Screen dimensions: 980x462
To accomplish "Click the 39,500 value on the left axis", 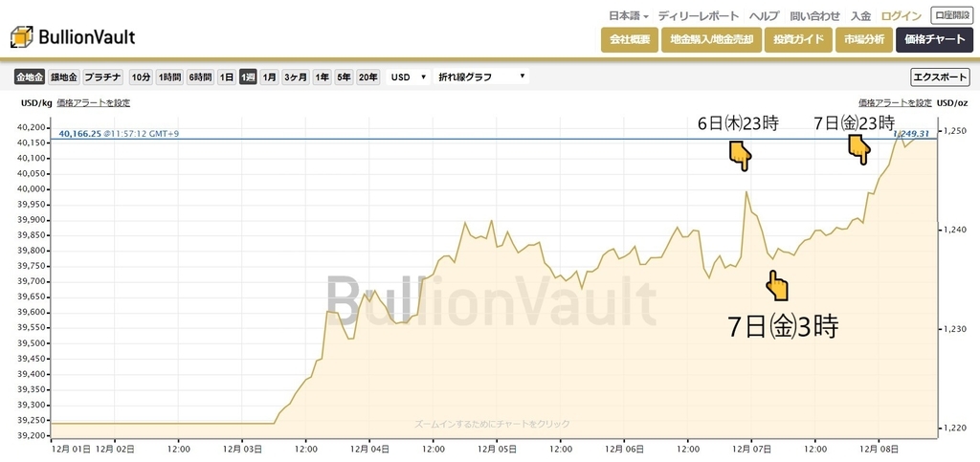I will point(33,343).
